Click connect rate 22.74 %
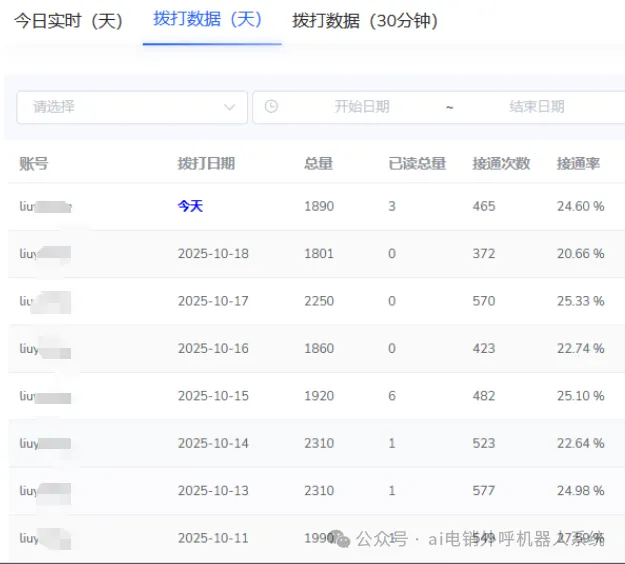Image resolution: width=625 pixels, height=564 pixels. click(581, 348)
